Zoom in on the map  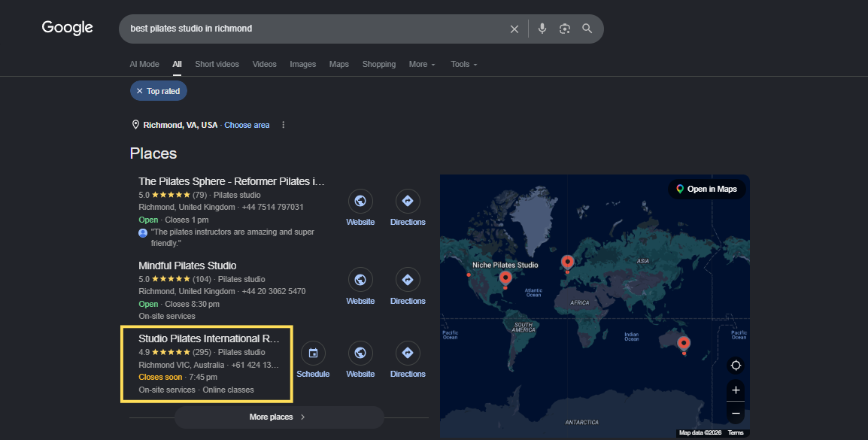coord(736,390)
